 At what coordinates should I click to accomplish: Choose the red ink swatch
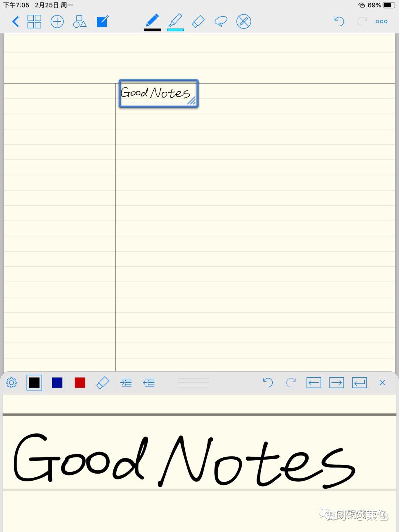(x=80, y=383)
